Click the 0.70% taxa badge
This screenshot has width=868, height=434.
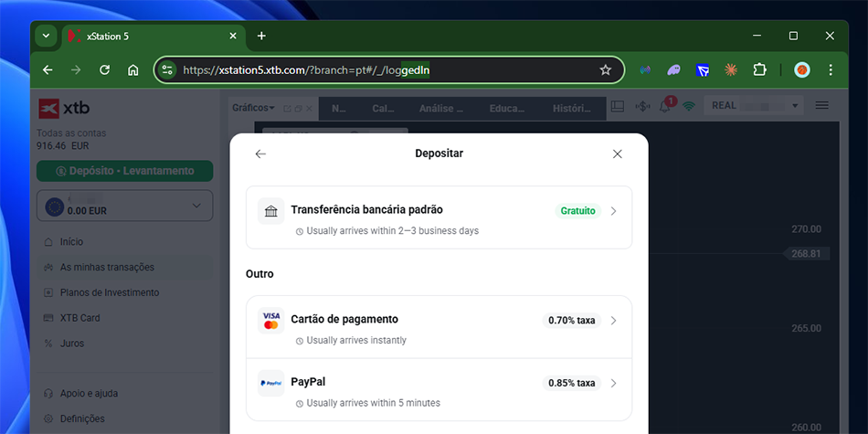click(572, 321)
